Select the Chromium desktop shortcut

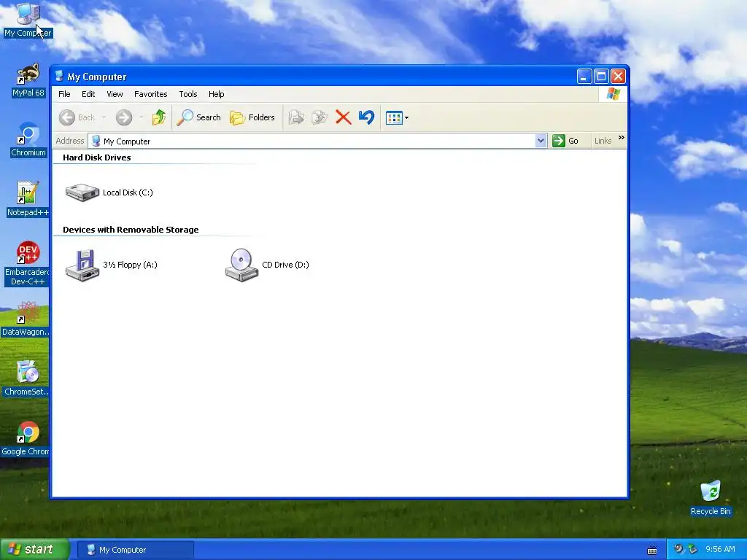pos(28,141)
